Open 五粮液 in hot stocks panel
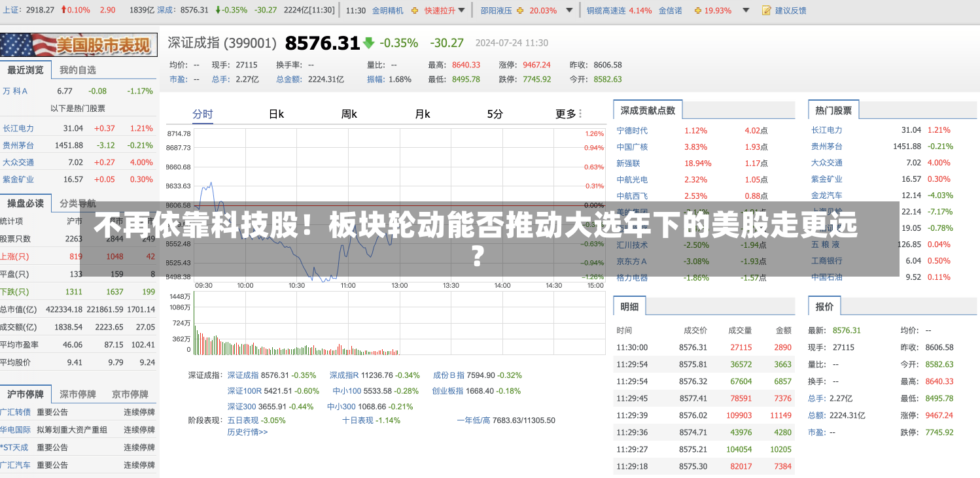Viewport: 980px width, 478px height. (826, 244)
